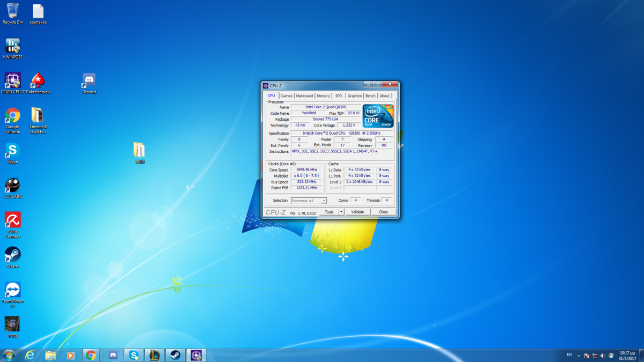Open the Recycle Bin desktop icon
This screenshot has width=644, height=362.
pyautogui.click(x=12, y=13)
